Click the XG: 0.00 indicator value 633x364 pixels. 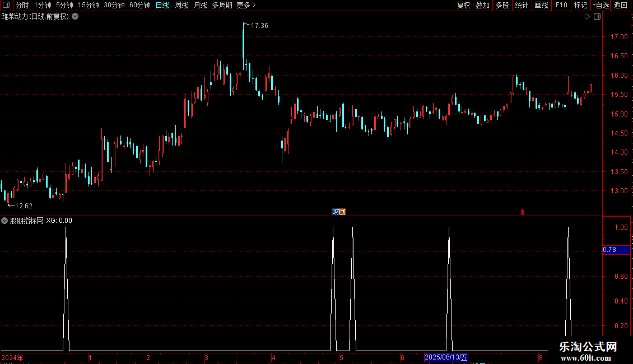click(59, 221)
